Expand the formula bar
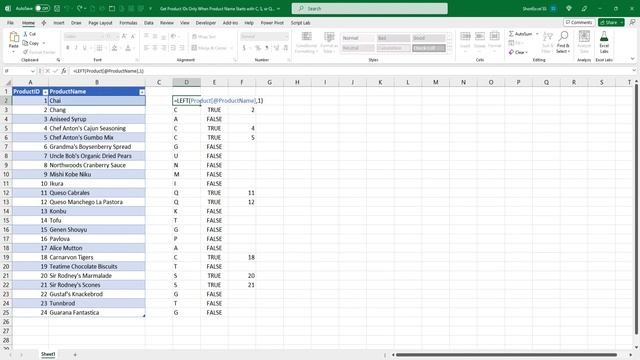Screen dimensions: 640x360 point(634,71)
